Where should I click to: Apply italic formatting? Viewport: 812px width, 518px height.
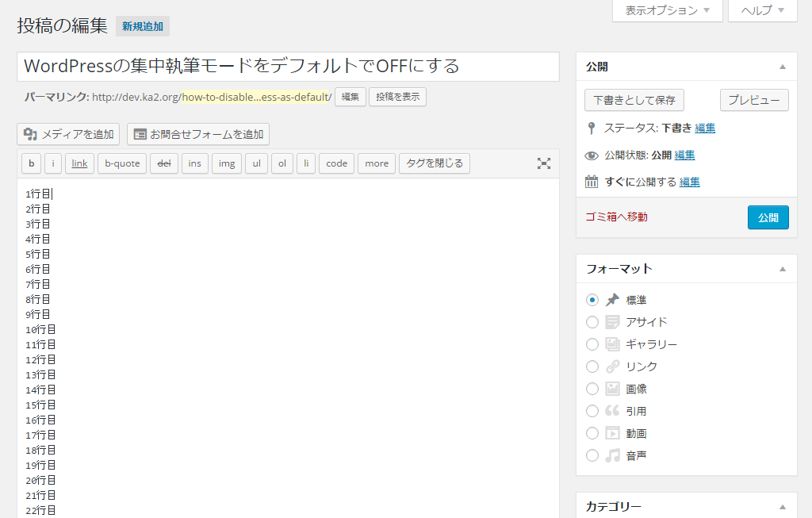[53, 163]
